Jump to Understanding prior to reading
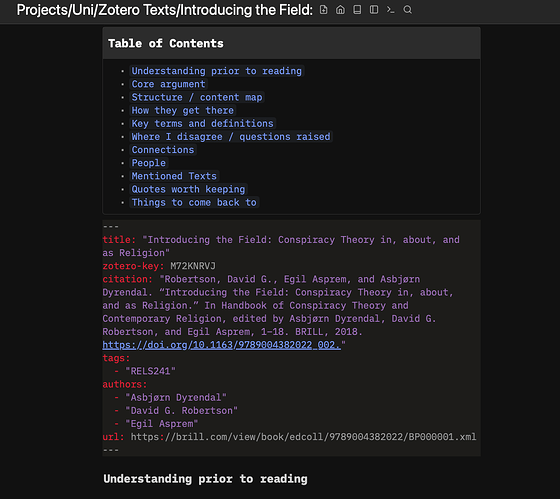 pyautogui.click(x=216, y=71)
